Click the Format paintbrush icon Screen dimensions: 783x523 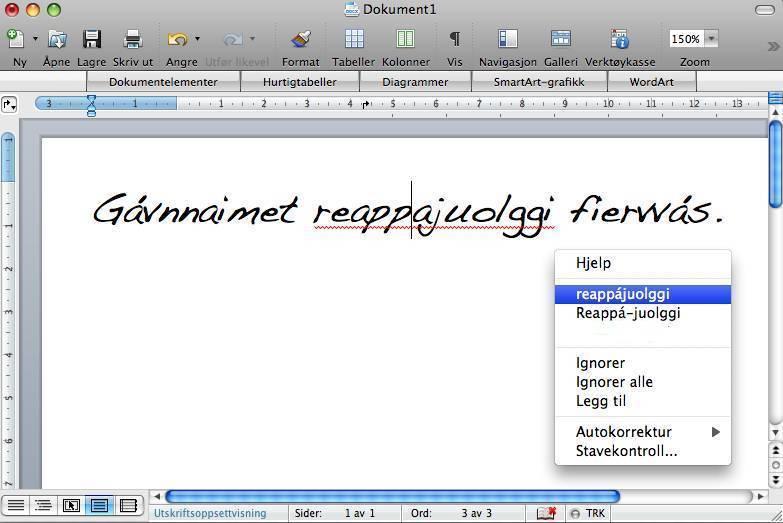[301, 39]
